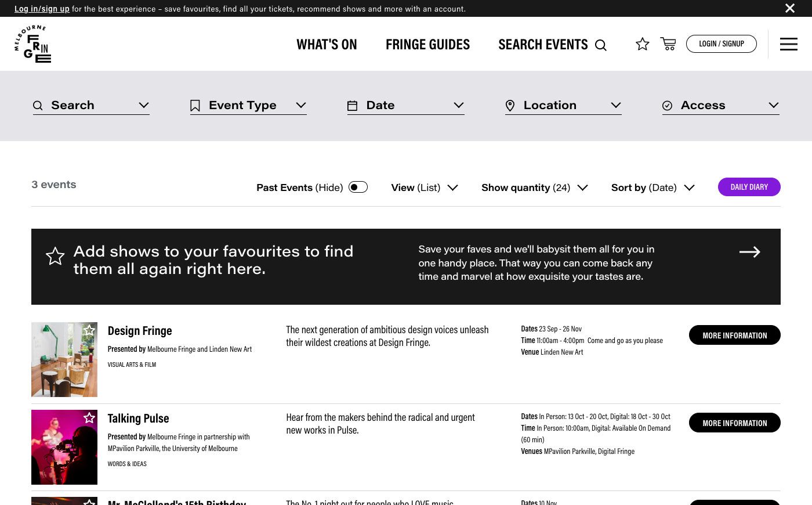Click More Information for Talking Pulse
Screen dimensions: 812x505
point(734,423)
